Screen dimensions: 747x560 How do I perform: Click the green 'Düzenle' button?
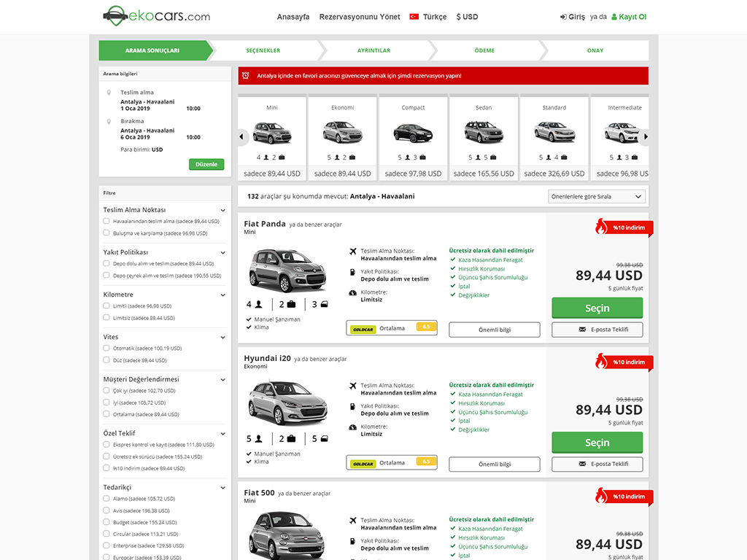[x=206, y=164]
